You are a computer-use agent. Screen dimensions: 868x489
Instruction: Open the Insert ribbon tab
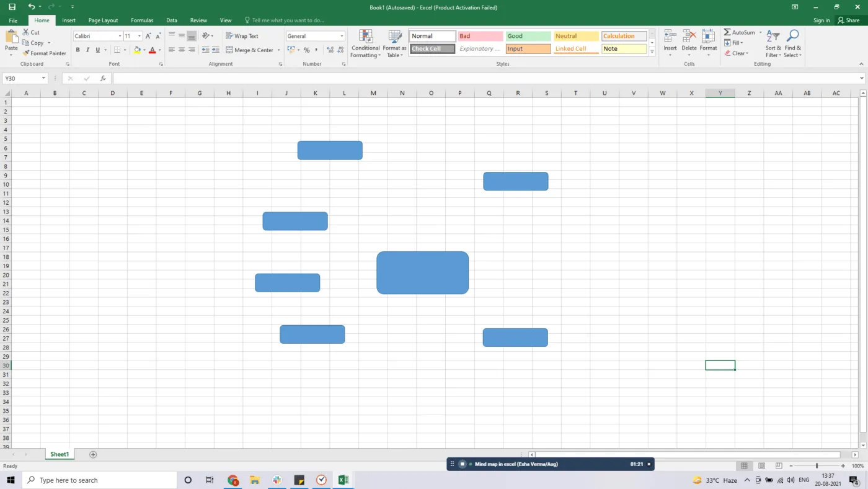pos(68,20)
